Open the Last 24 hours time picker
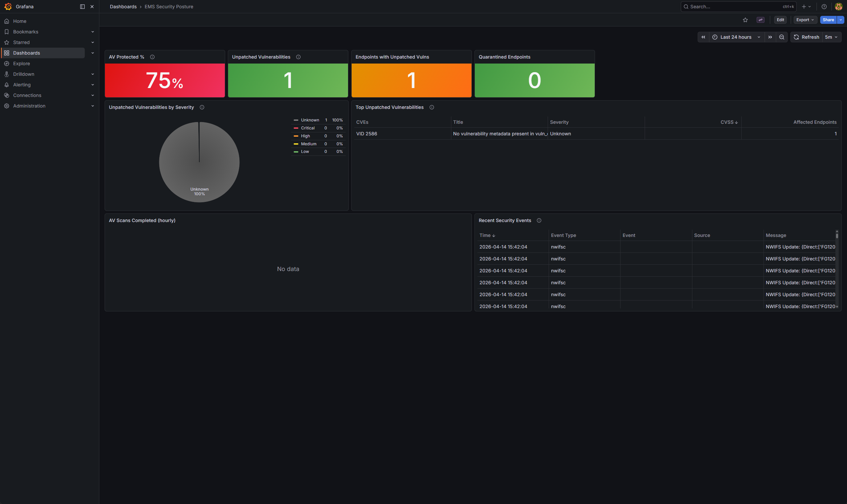The width and height of the screenshot is (847, 504). point(737,37)
